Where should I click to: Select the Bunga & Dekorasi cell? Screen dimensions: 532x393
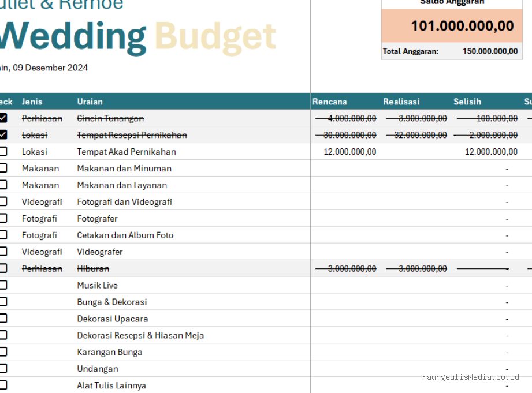[x=111, y=302]
